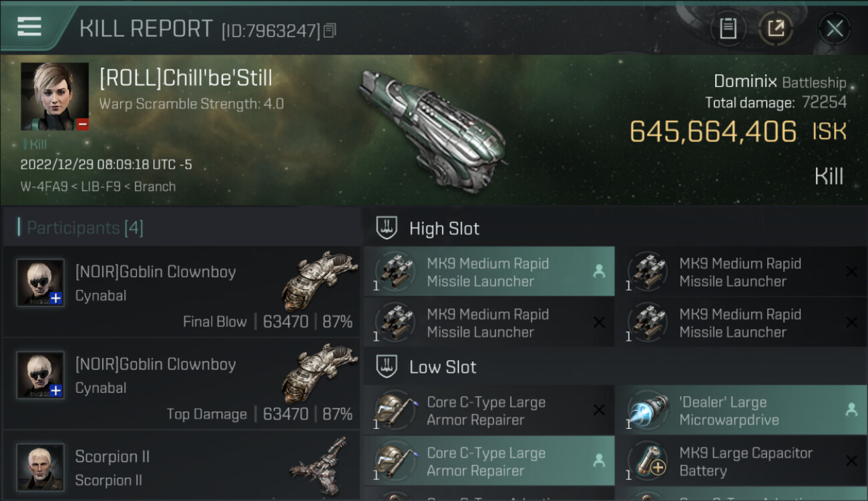Open the hamburger menu in top-left corner
Image resolution: width=868 pixels, height=501 pixels.
29,27
